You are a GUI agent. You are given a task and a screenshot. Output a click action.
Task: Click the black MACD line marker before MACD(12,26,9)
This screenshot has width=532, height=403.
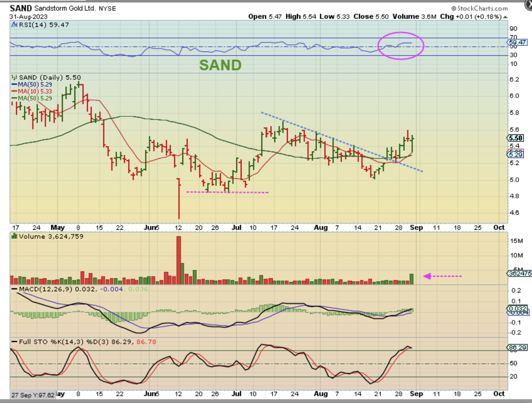[x=15, y=289]
